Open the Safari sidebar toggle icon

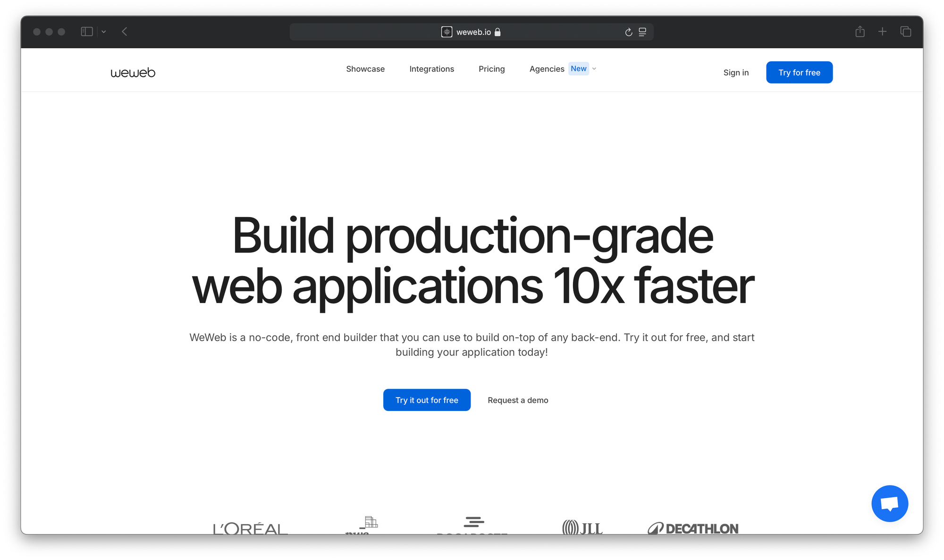(x=87, y=32)
